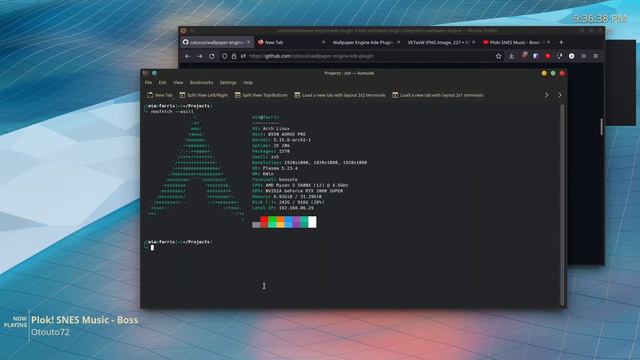
Task: Open the View menu in Konsole
Action: coord(178,82)
